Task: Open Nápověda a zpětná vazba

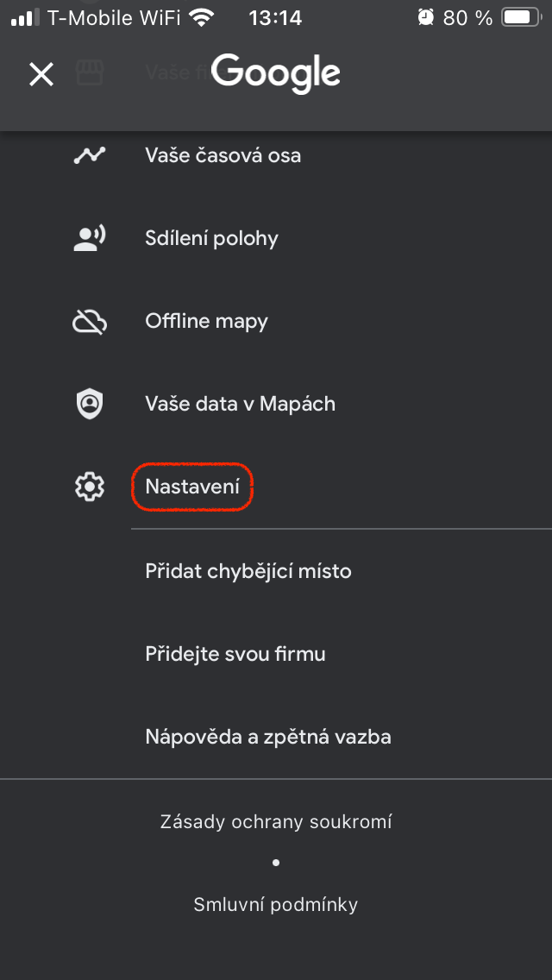Action: click(268, 737)
